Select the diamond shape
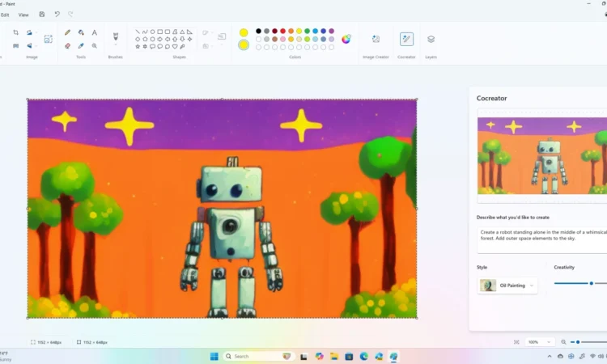 tap(138, 39)
